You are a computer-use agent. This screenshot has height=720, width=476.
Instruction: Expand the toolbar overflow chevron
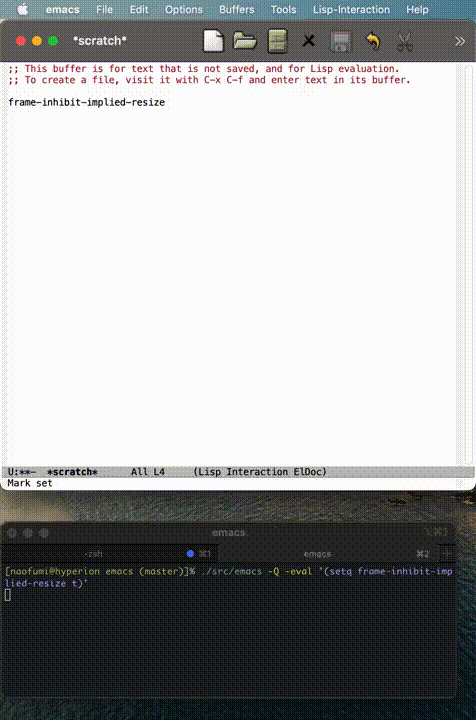point(460,42)
